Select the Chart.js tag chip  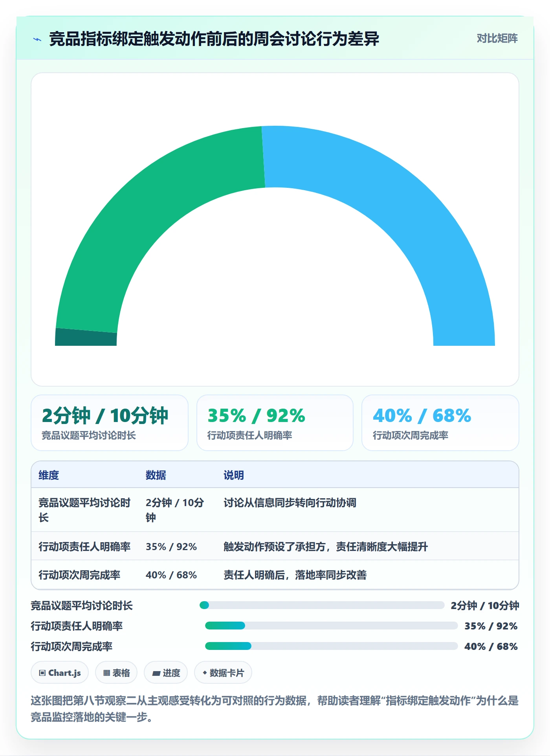60,673
